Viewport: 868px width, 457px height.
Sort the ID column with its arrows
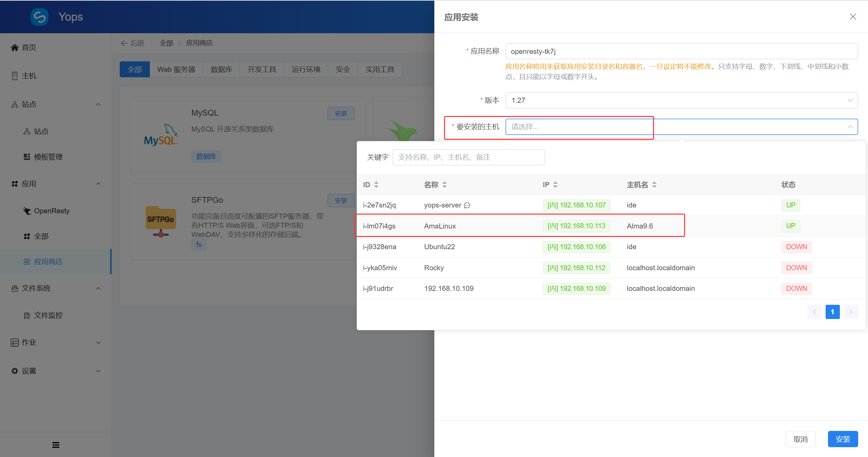click(x=376, y=185)
